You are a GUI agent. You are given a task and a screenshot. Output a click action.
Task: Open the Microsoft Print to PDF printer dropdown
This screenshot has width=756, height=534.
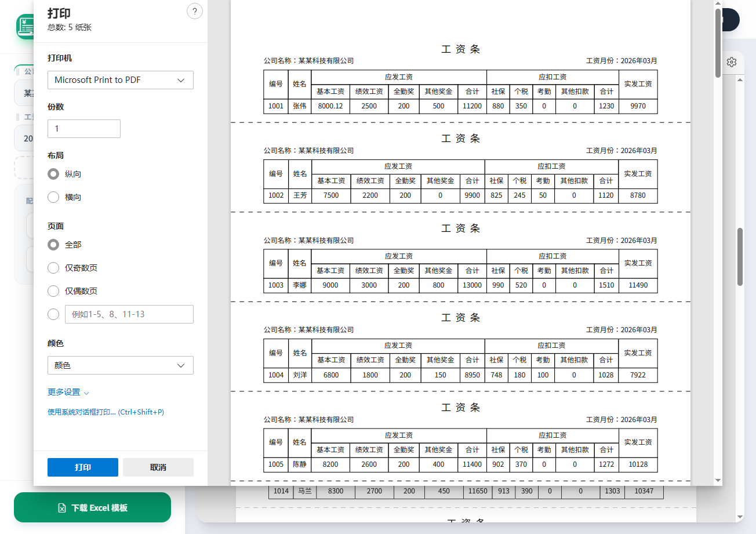coord(120,80)
